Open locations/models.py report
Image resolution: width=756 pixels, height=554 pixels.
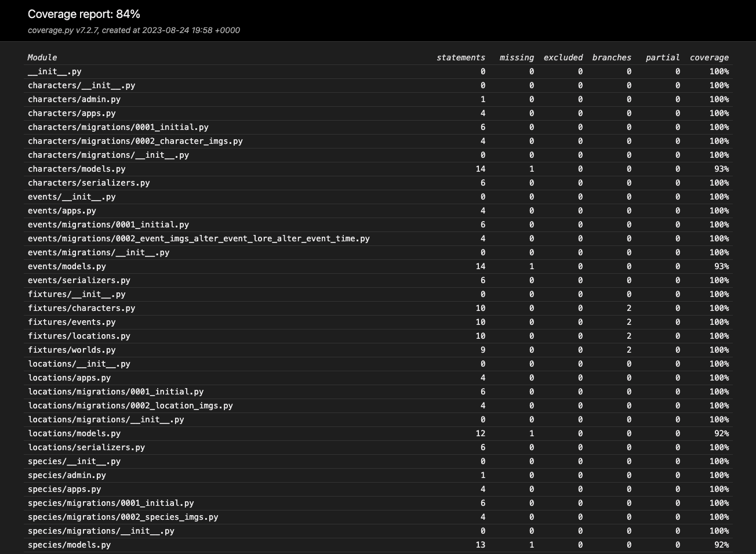pos(74,433)
